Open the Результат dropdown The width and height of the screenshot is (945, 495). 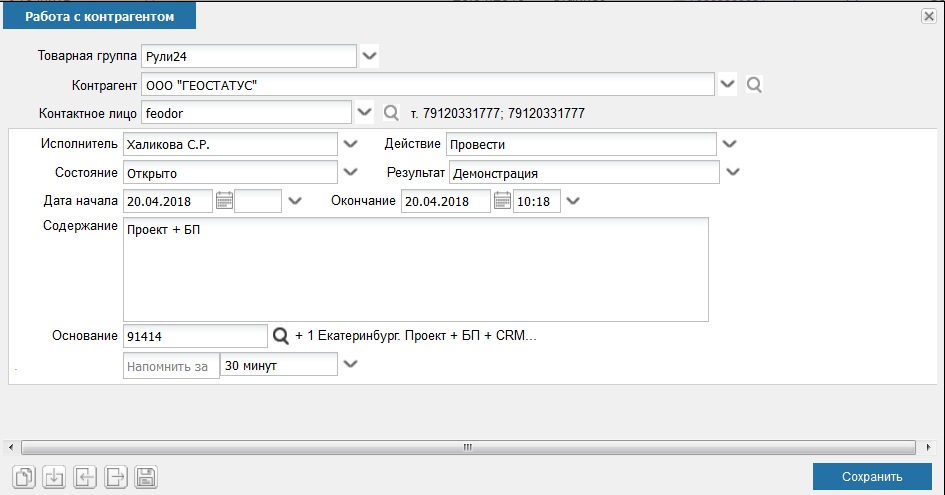pos(732,172)
